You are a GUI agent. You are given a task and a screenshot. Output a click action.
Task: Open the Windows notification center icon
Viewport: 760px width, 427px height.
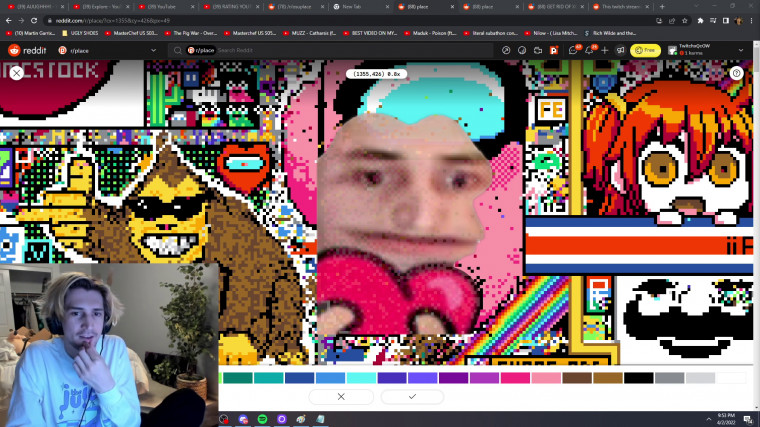click(x=748, y=419)
